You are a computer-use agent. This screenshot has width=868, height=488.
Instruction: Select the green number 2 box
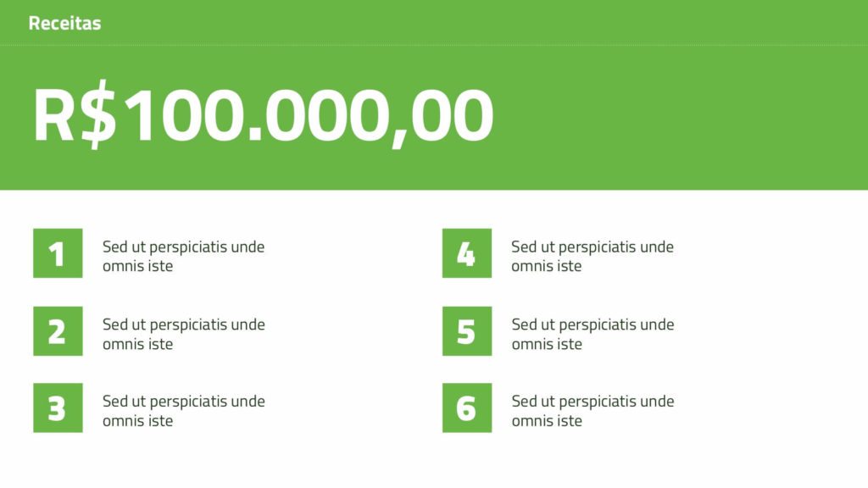[58, 331]
